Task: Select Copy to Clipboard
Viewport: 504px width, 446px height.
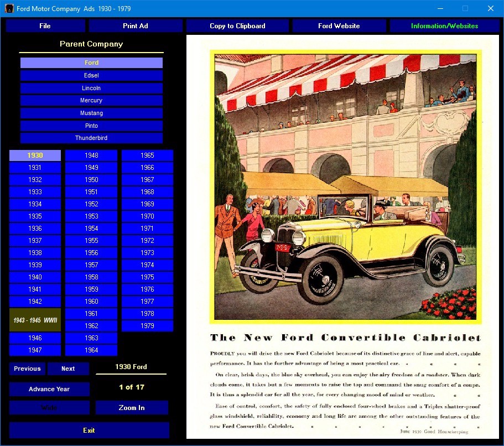Action: [237, 26]
